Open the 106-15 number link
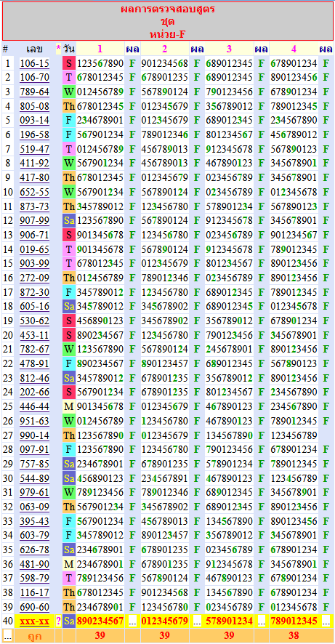 (34, 63)
